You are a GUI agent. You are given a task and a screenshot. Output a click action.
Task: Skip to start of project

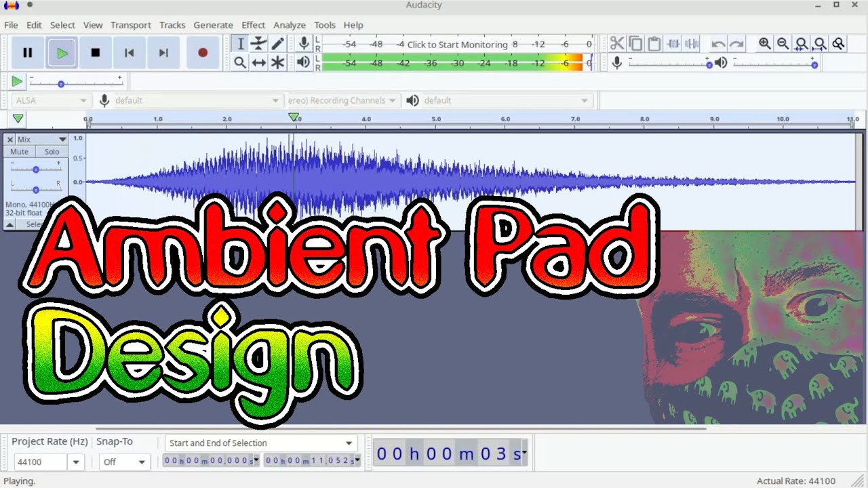pos(130,52)
